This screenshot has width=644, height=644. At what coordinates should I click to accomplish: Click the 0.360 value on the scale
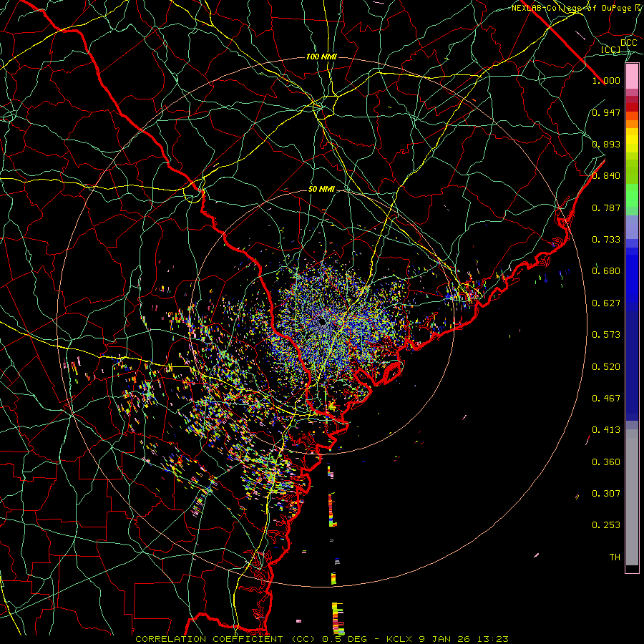pyautogui.click(x=606, y=462)
